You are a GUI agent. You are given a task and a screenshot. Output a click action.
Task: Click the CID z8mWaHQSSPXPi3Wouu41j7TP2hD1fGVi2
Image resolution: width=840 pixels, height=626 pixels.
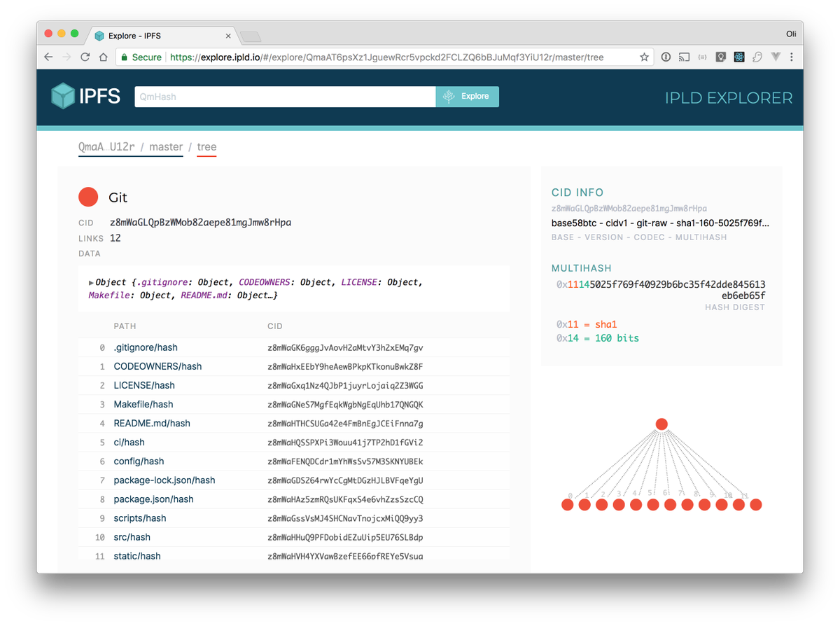tap(345, 443)
